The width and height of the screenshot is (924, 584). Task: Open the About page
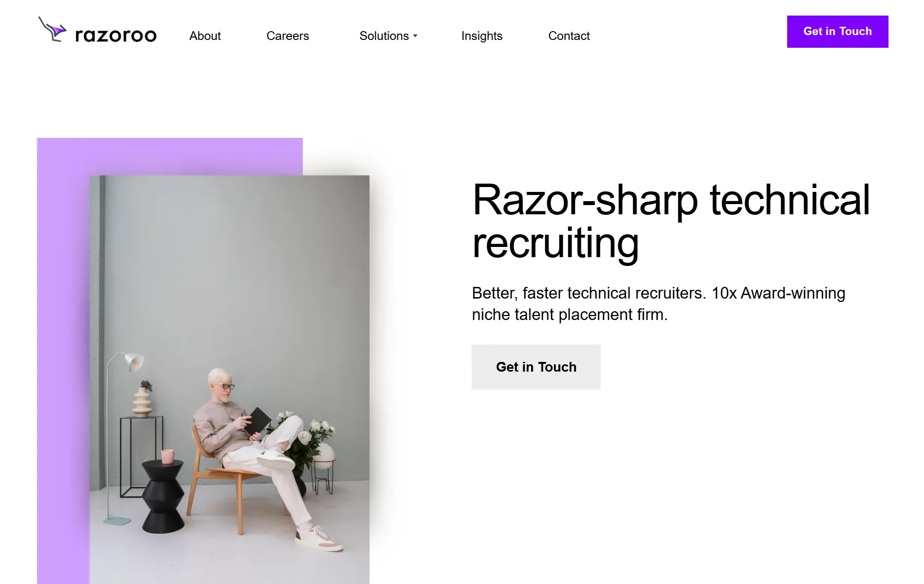(205, 36)
